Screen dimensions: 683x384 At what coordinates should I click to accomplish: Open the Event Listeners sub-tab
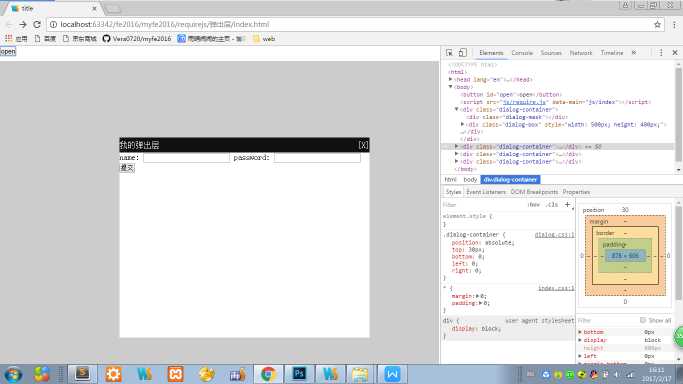(x=486, y=192)
